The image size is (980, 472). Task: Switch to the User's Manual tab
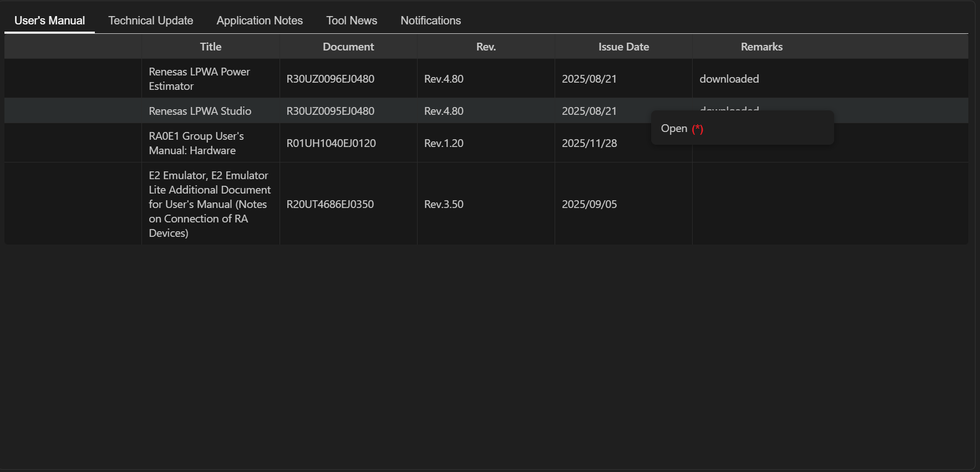[49, 21]
